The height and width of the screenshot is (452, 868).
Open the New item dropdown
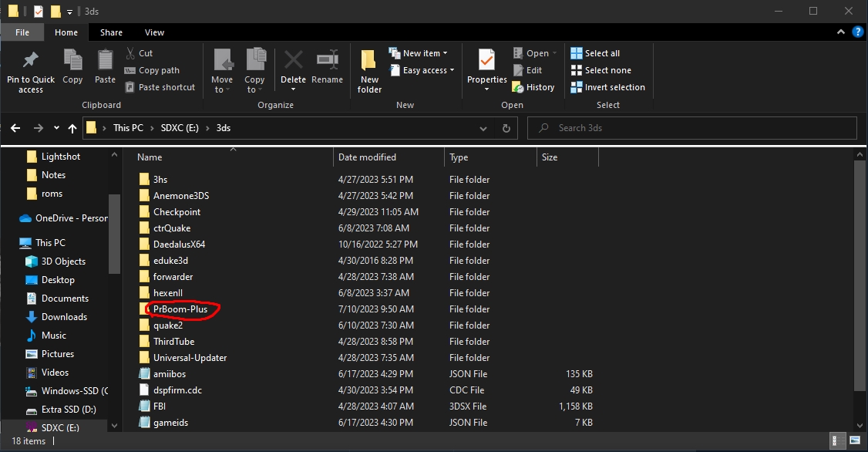(x=419, y=53)
